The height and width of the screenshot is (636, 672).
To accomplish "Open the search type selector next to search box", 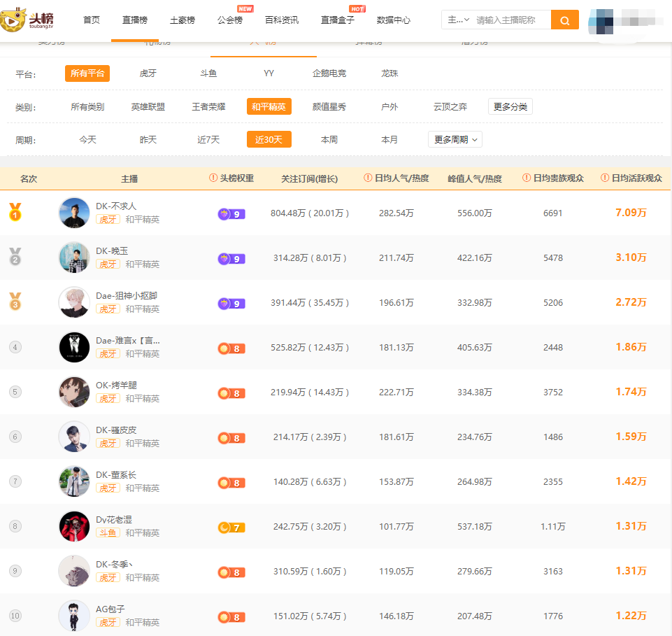I will tap(457, 20).
